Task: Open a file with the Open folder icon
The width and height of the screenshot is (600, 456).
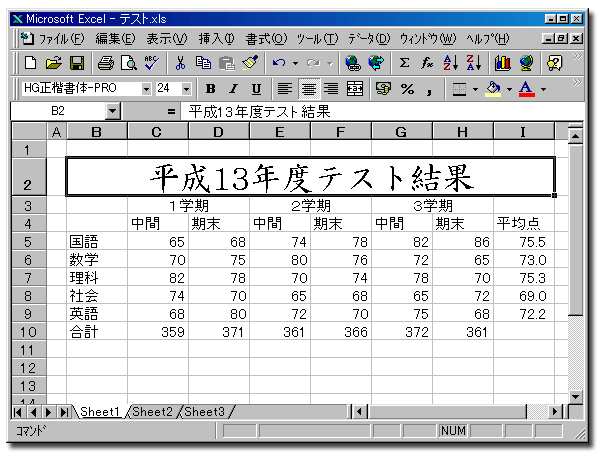Action: [53, 63]
